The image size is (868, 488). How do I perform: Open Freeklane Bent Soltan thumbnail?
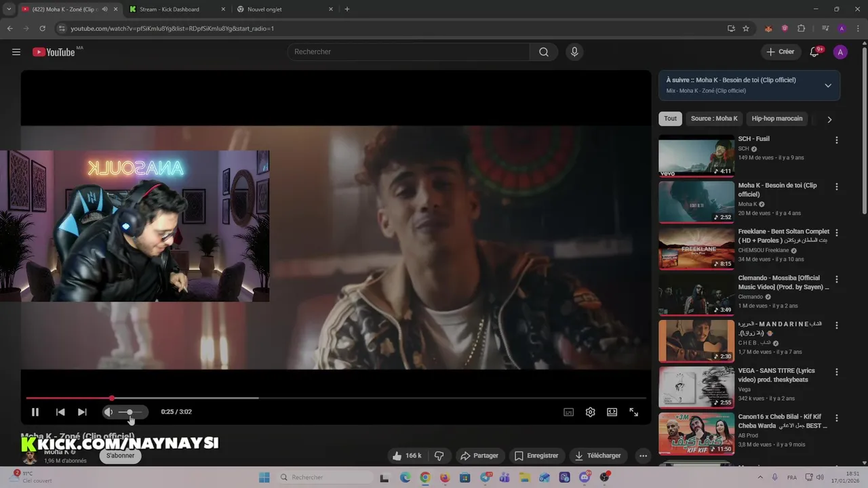pos(696,248)
